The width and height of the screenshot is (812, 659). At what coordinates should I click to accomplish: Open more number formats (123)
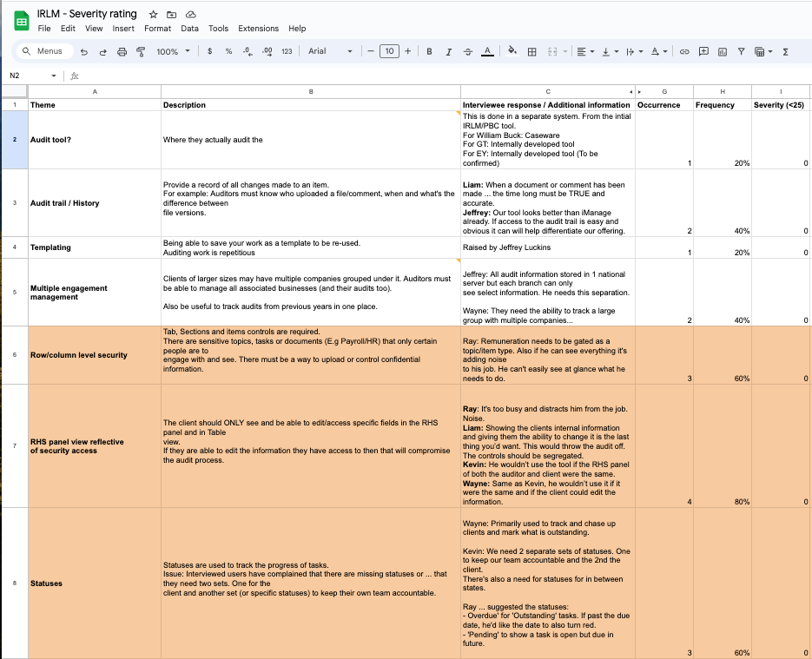coord(287,51)
